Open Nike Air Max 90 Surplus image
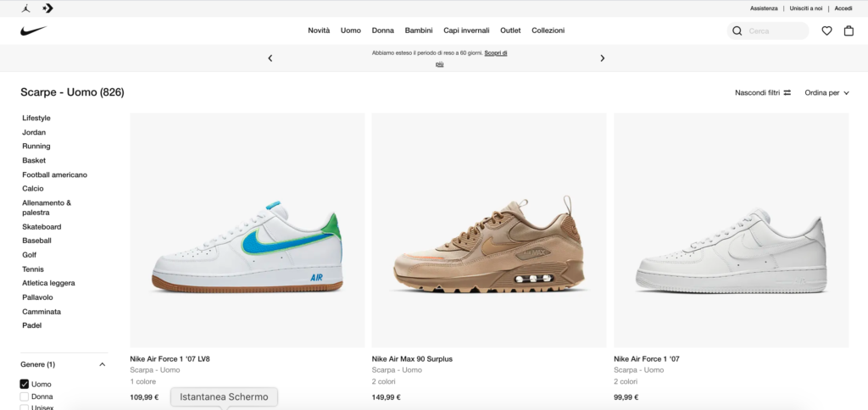Screen dimensions: 868x410 (489, 230)
